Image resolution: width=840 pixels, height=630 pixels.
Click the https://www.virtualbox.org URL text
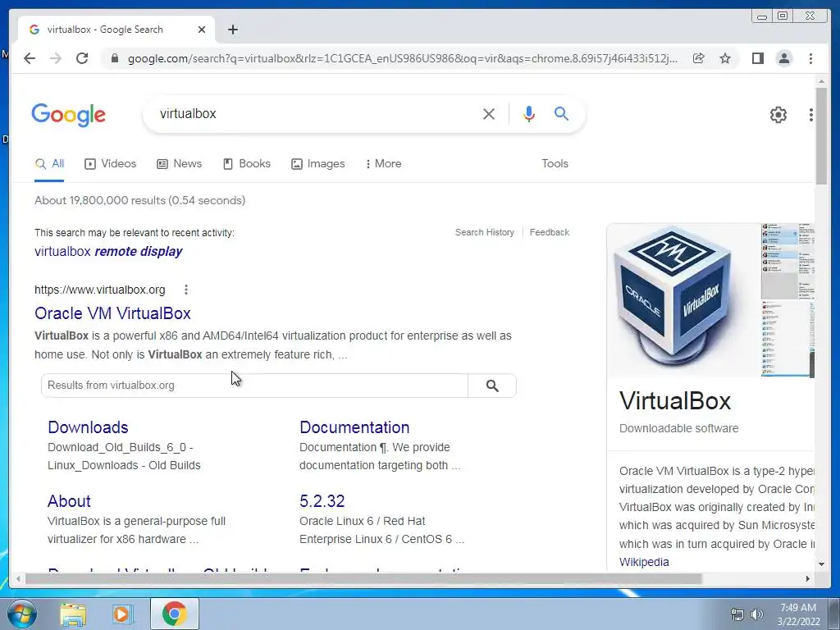(99, 290)
